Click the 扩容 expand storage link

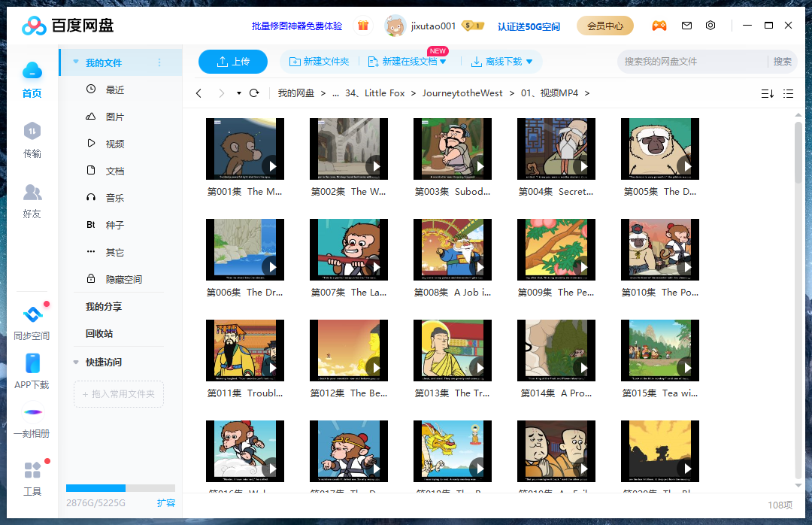(x=166, y=503)
